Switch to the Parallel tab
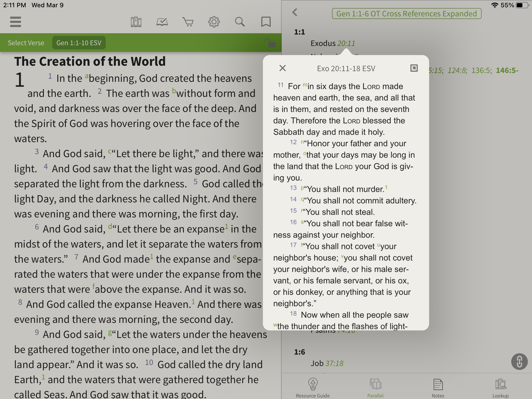Viewport: 532px width, 399px height. click(x=375, y=388)
